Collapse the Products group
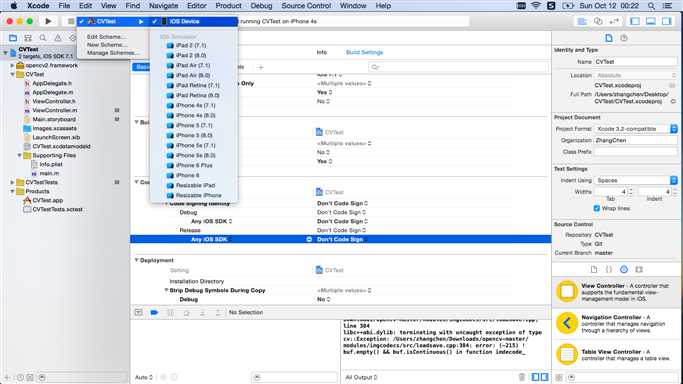The height and width of the screenshot is (384, 683). click(13, 191)
